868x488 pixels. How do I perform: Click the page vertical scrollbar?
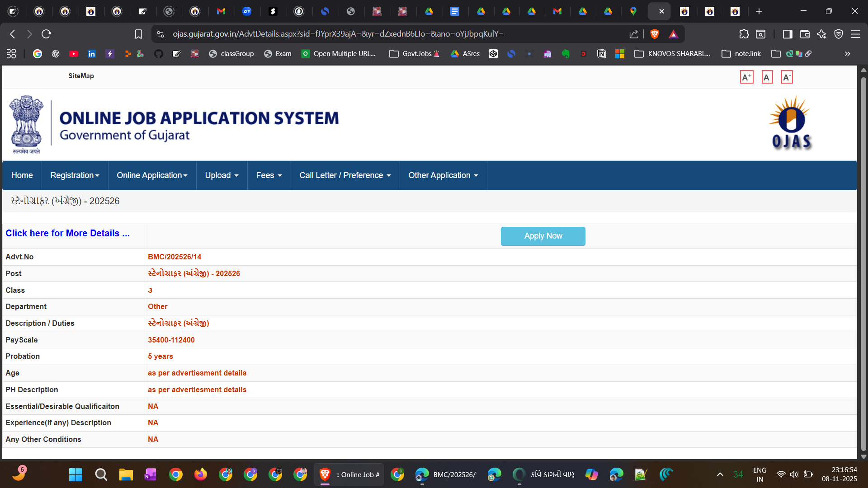click(x=863, y=262)
